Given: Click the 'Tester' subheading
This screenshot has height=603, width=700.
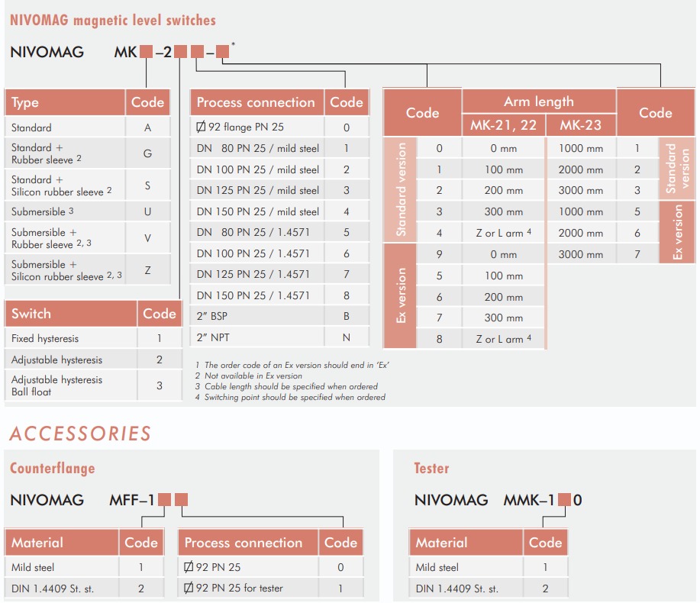Looking at the screenshot, I should [431, 468].
